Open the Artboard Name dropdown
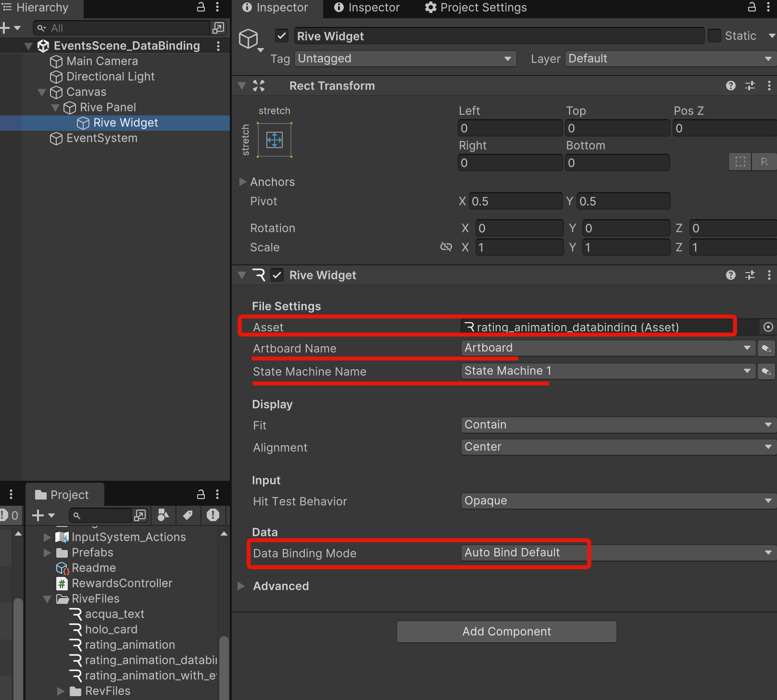The image size is (777, 700). pos(608,348)
